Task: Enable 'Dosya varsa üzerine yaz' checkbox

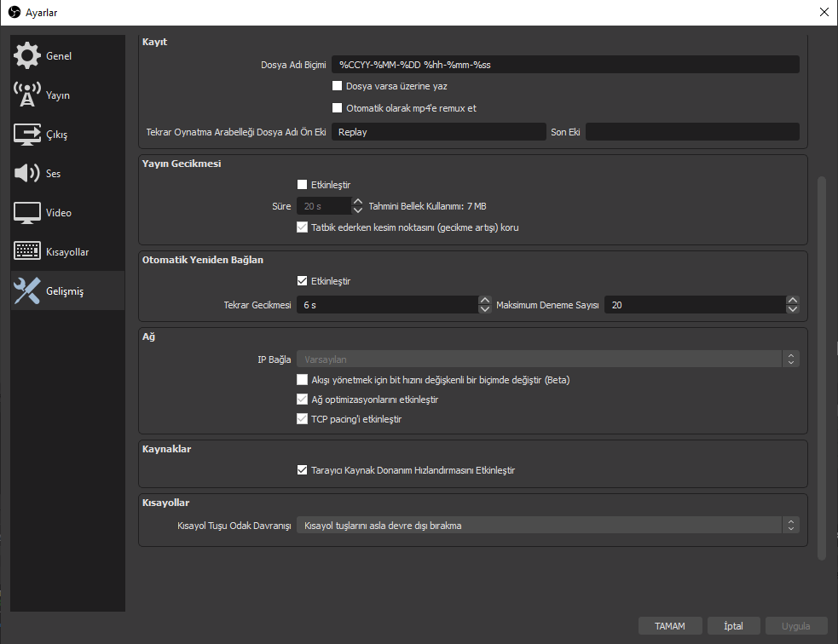Action: (338, 86)
